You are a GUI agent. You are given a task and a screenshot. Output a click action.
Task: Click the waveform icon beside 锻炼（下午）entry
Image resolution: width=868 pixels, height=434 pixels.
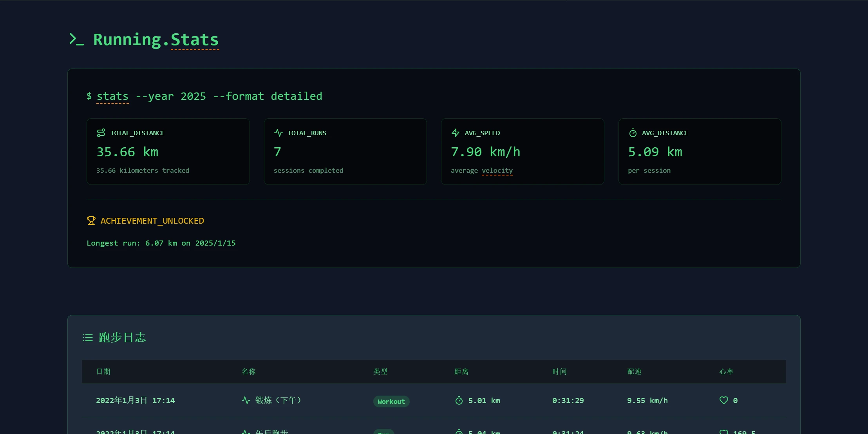coord(246,400)
